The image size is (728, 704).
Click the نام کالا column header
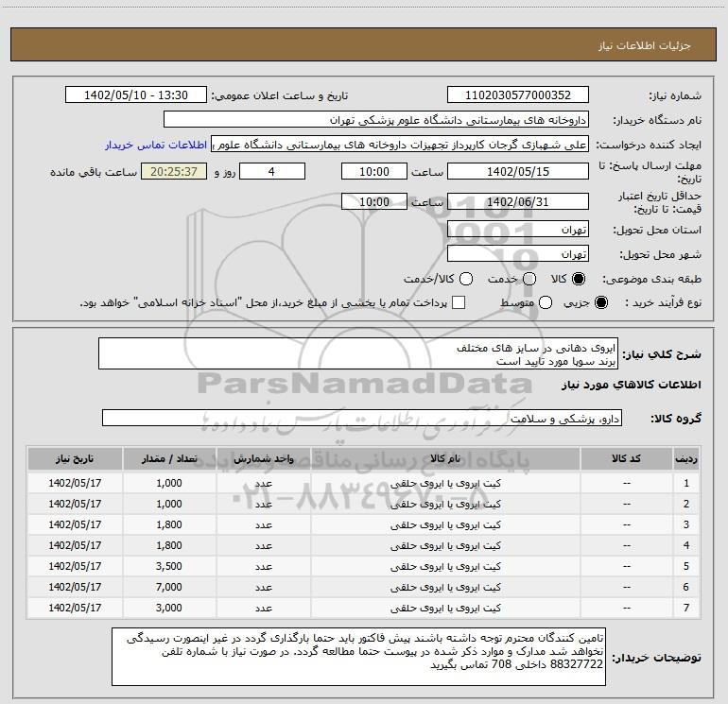coord(445,459)
